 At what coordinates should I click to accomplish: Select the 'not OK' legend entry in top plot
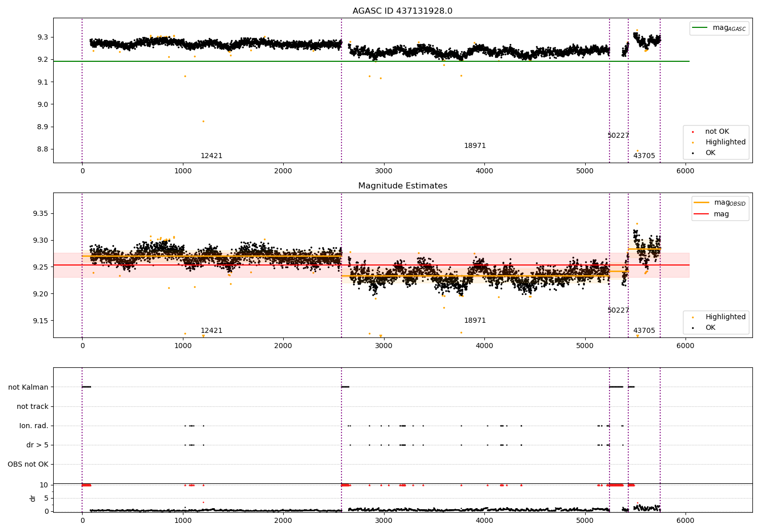(717, 132)
